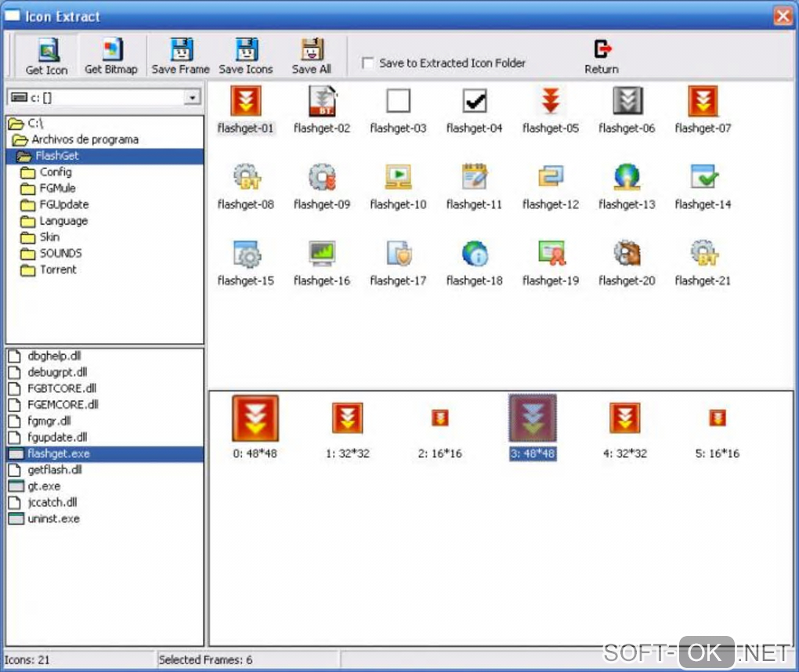The height and width of the screenshot is (672, 799).
Task: Select frame 0: 48*48
Action: (255, 427)
